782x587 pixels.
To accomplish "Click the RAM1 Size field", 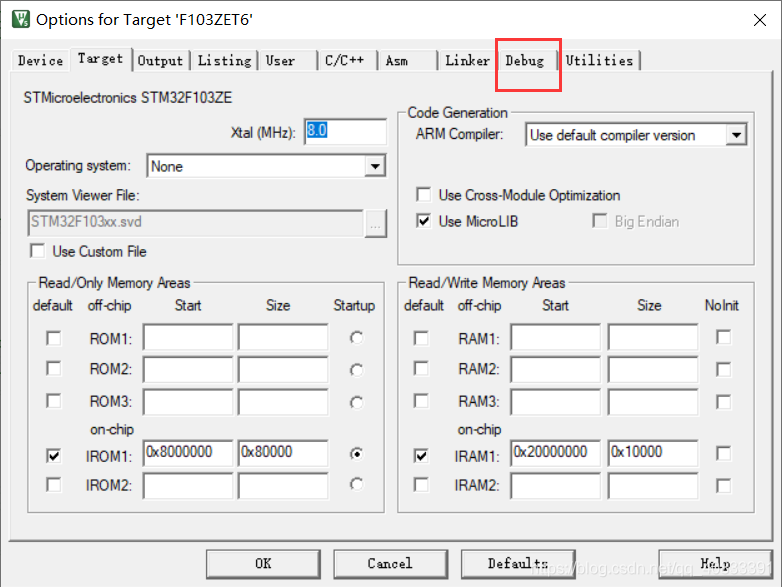I will (x=653, y=338).
